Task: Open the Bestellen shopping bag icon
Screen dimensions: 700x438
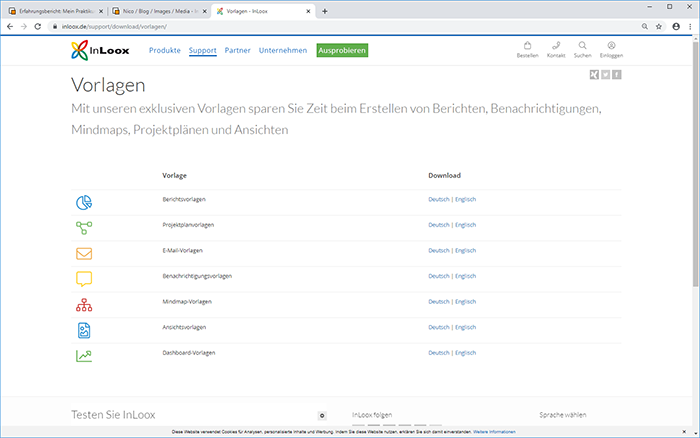Action: point(527,46)
